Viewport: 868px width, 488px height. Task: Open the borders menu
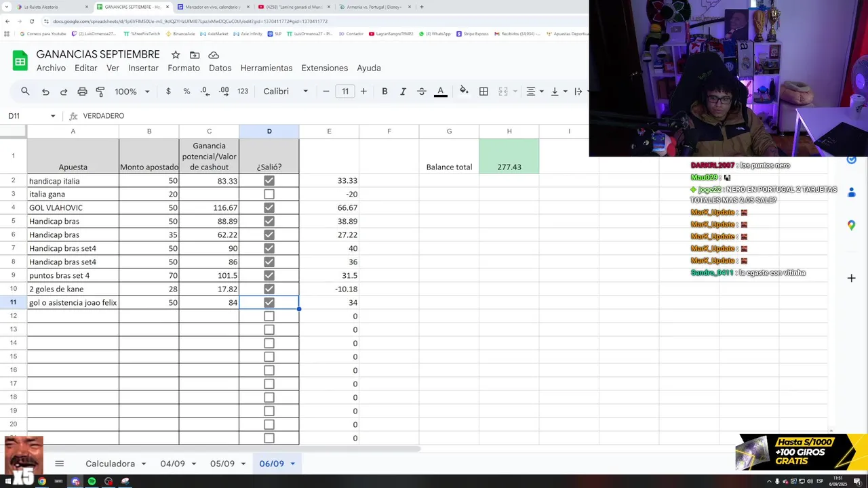click(484, 91)
